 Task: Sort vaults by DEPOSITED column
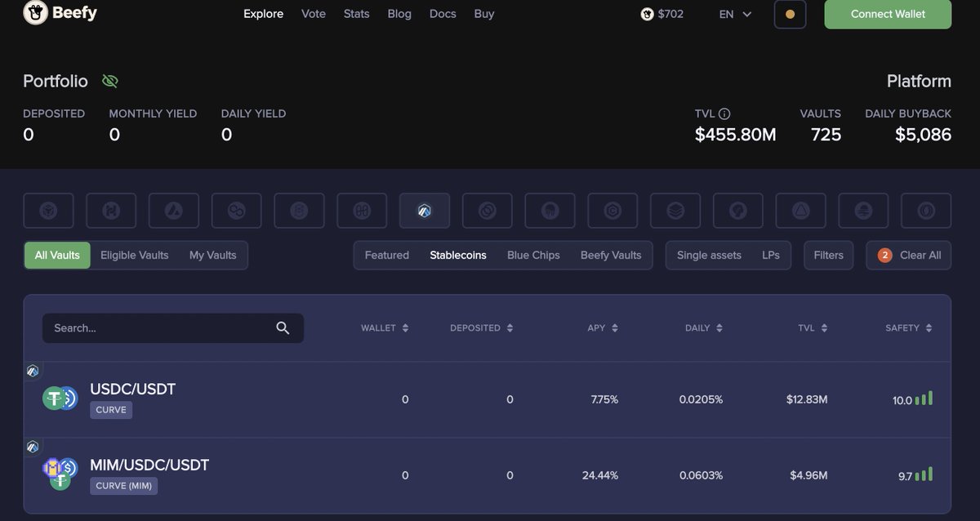(x=482, y=327)
